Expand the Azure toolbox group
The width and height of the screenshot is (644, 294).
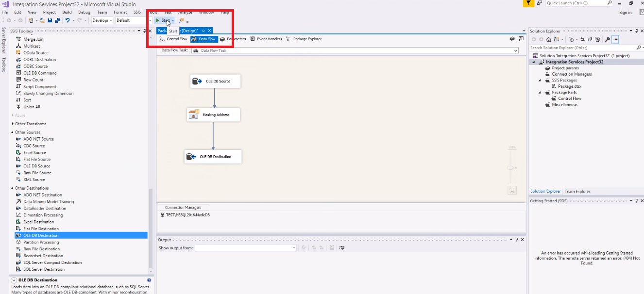coord(13,115)
